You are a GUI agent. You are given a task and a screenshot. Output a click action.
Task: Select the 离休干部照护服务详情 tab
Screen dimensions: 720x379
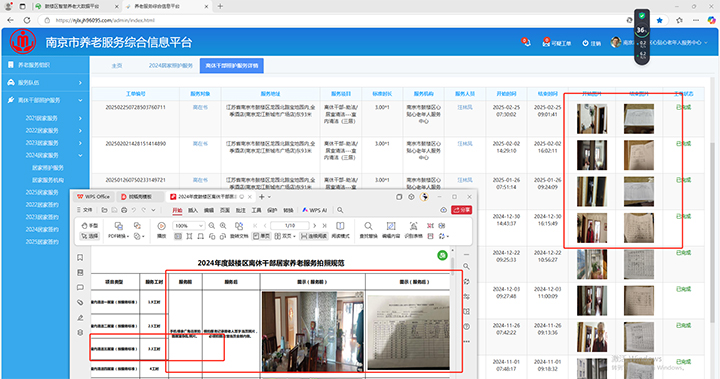231,65
